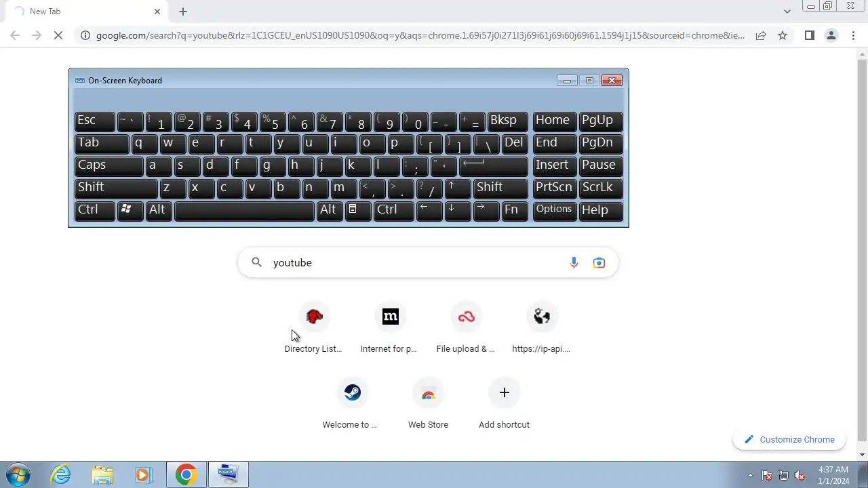Go back to previous page
This screenshot has width=868, height=488.
(15, 35)
